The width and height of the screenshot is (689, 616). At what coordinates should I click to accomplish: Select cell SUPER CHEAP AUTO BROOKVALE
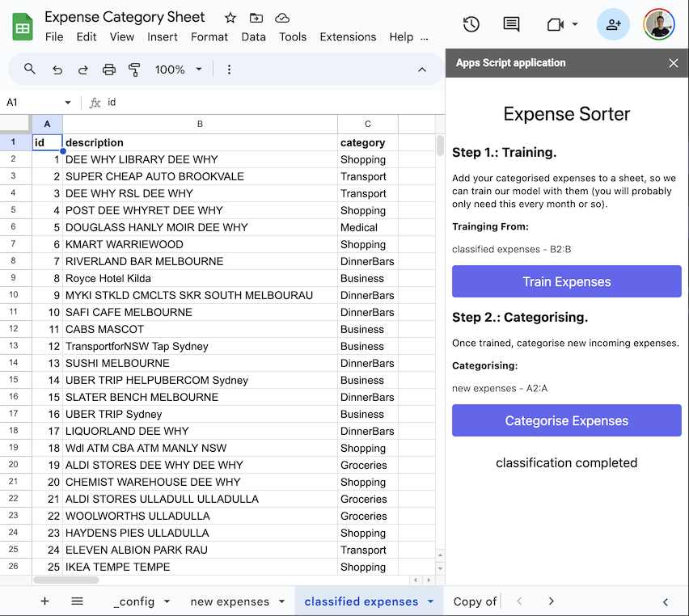(200, 176)
